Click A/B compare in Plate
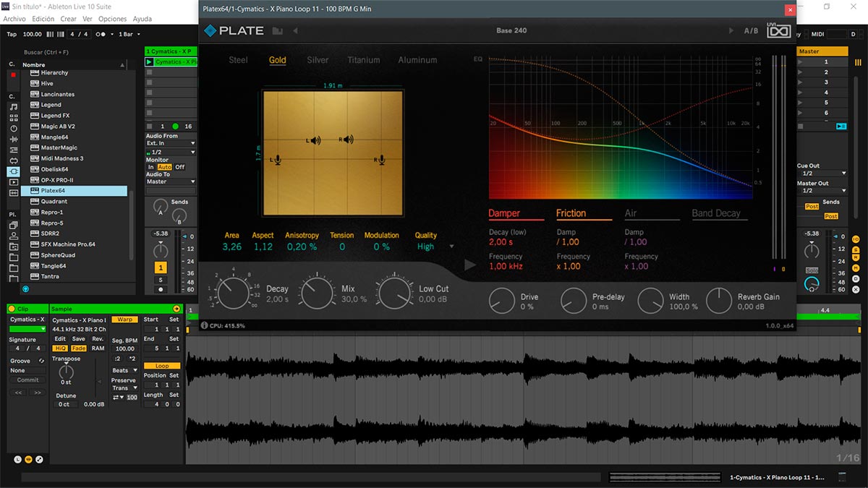The height and width of the screenshot is (488, 868). click(752, 31)
